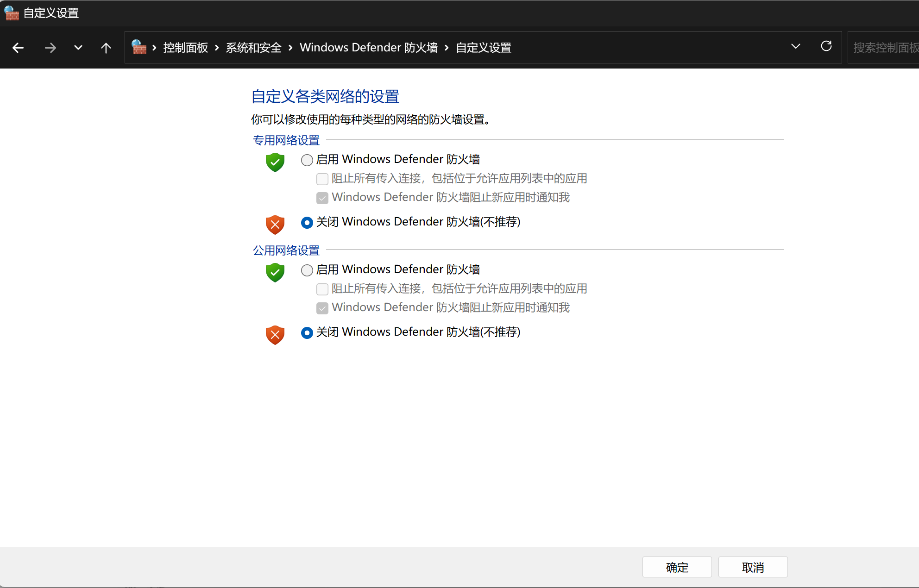
Task: Enable Windows Defender firewall for public network
Action: click(307, 270)
